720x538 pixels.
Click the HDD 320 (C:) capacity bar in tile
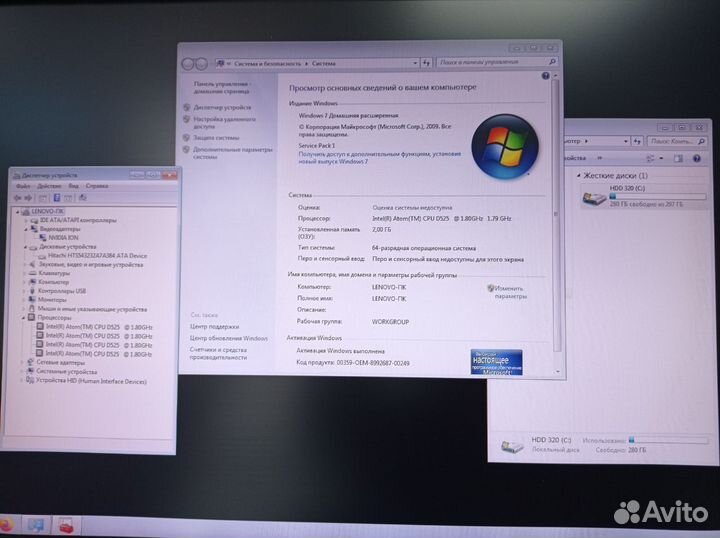coord(657,196)
